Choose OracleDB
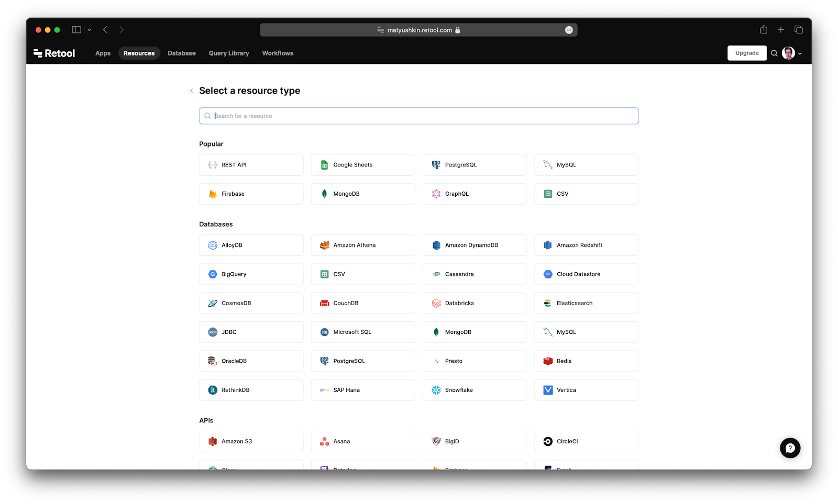838x504 pixels. [x=251, y=361]
